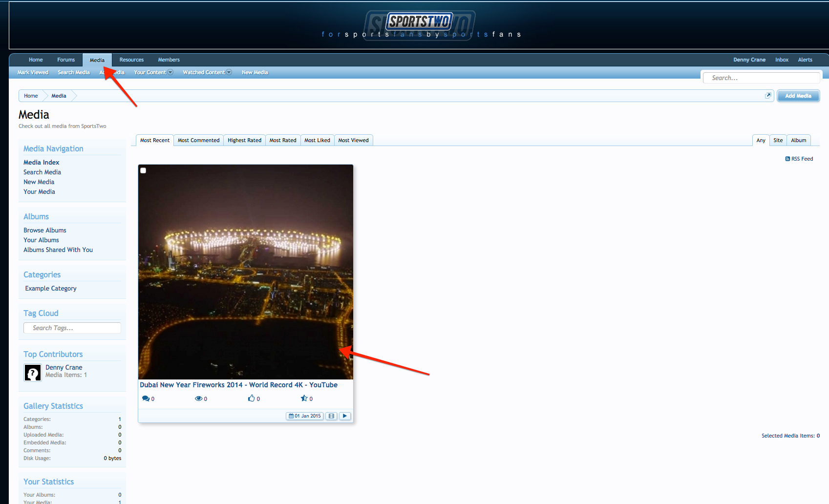Click the film strip media type icon
Image resolution: width=829 pixels, height=504 pixels.
pyautogui.click(x=331, y=416)
